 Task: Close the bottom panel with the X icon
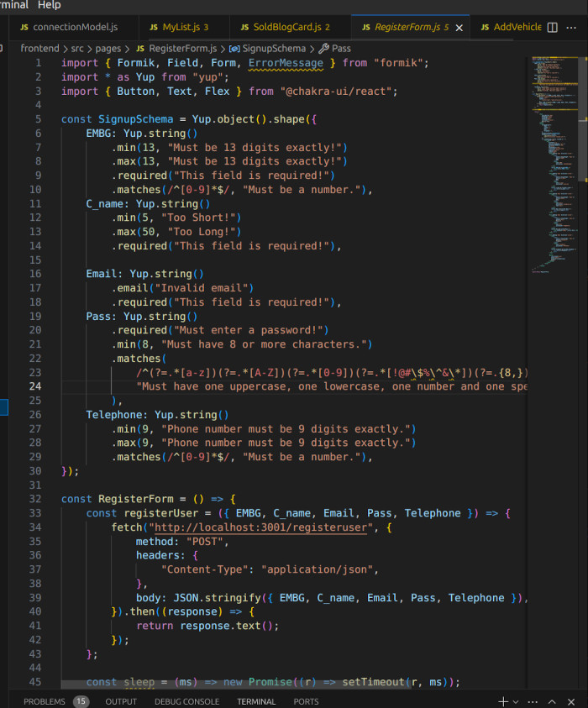point(572,701)
